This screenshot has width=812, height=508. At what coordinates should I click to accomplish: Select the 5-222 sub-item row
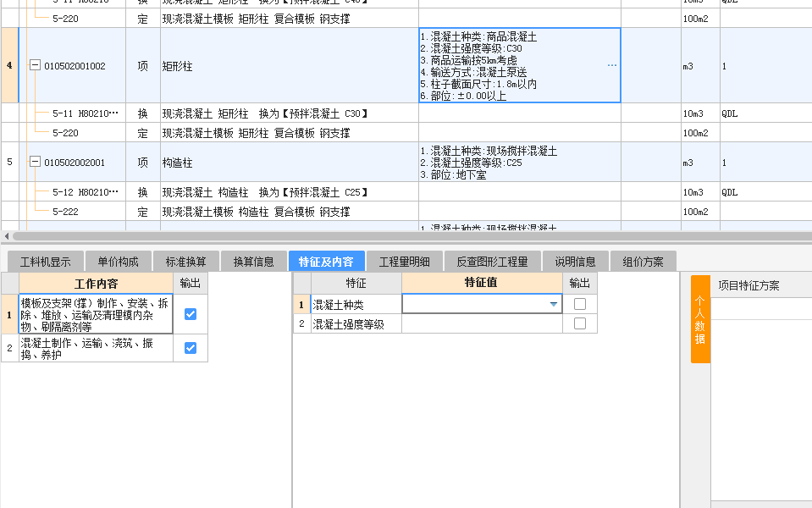[x=66, y=212]
